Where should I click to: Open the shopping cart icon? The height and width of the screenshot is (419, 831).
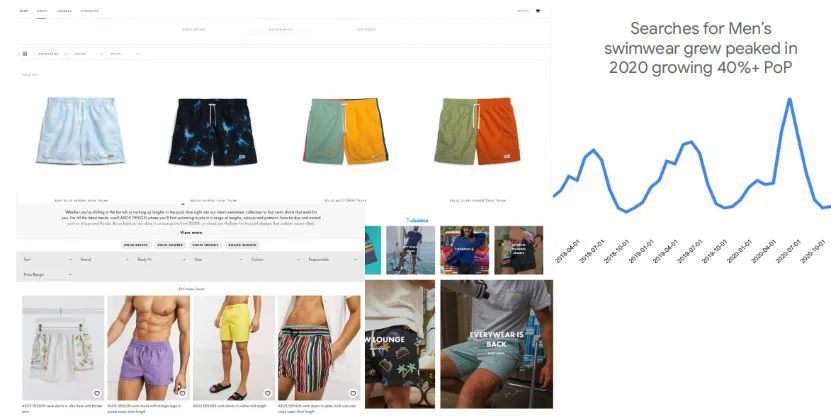pyautogui.click(x=538, y=11)
